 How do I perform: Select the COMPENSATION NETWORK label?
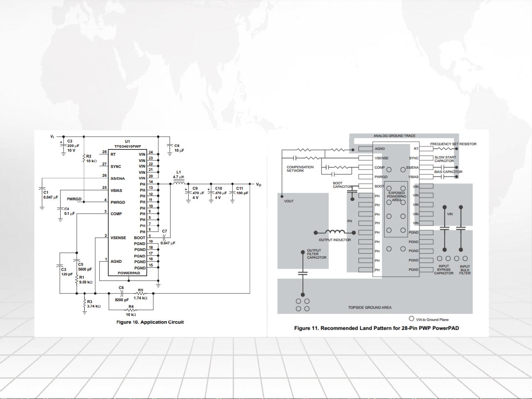click(300, 169)
